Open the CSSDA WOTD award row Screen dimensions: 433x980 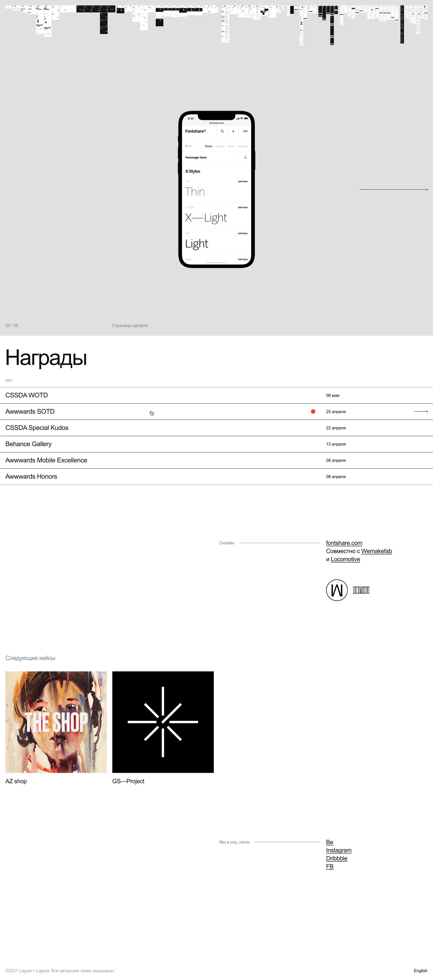27,395
